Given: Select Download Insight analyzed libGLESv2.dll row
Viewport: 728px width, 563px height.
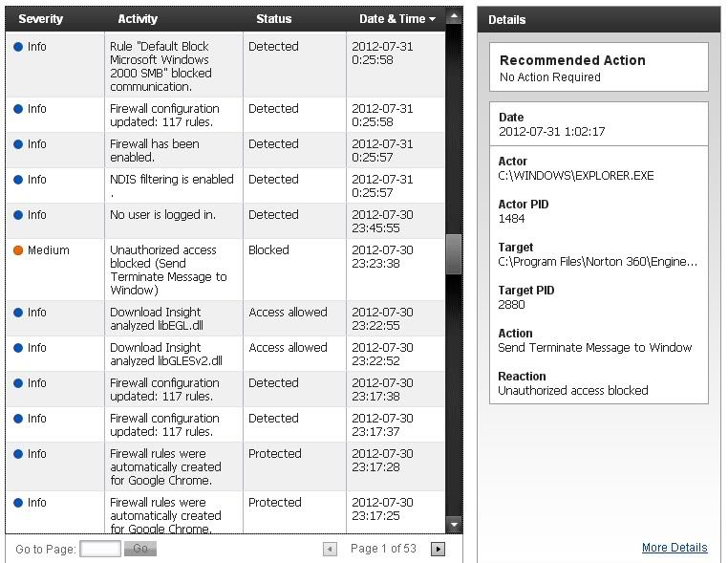Looking at the screenshot, I should coord(225,354).
